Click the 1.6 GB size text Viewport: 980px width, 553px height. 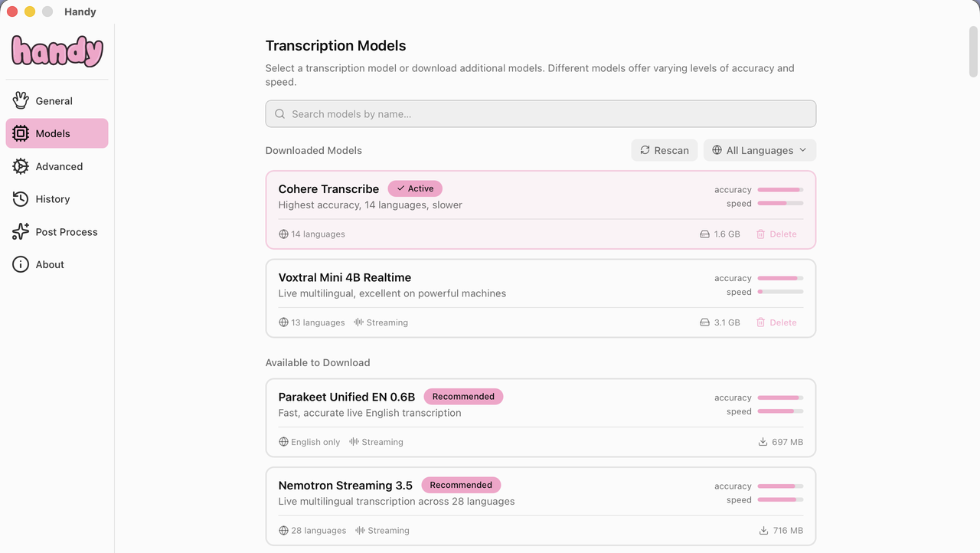point(727,234)
